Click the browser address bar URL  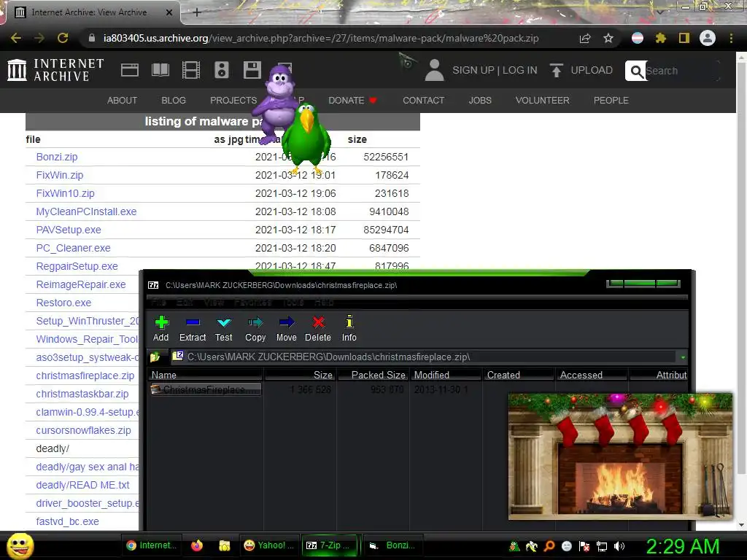pyautogui.click(x=321, y=38)
